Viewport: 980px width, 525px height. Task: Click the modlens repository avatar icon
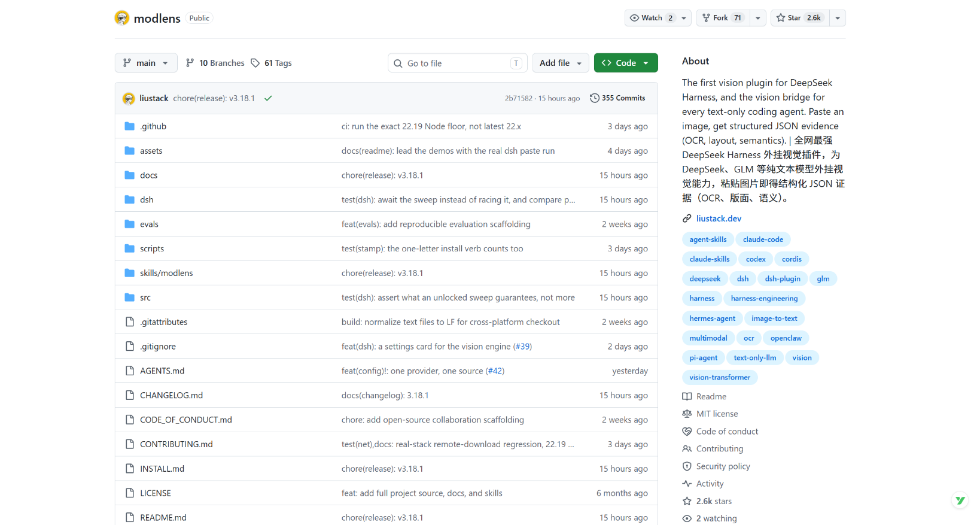pos(122,18)
